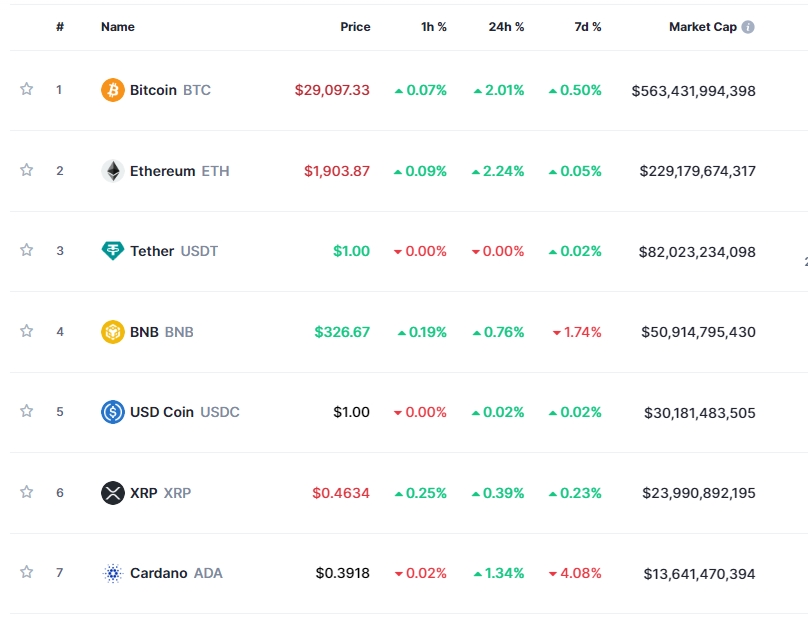
Task: Sort by the # rank column header
Action: pyautogui.click(x=60, y=27)
